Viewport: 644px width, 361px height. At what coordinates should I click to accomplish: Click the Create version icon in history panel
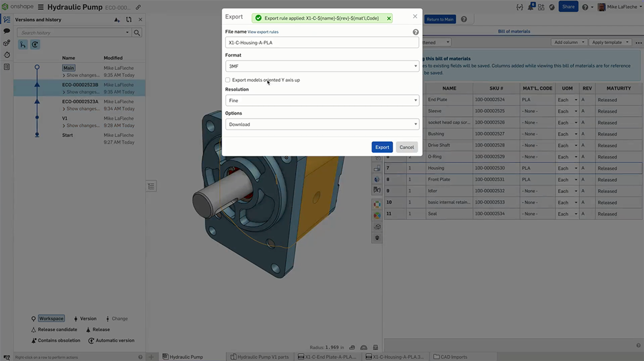point(117,20)
